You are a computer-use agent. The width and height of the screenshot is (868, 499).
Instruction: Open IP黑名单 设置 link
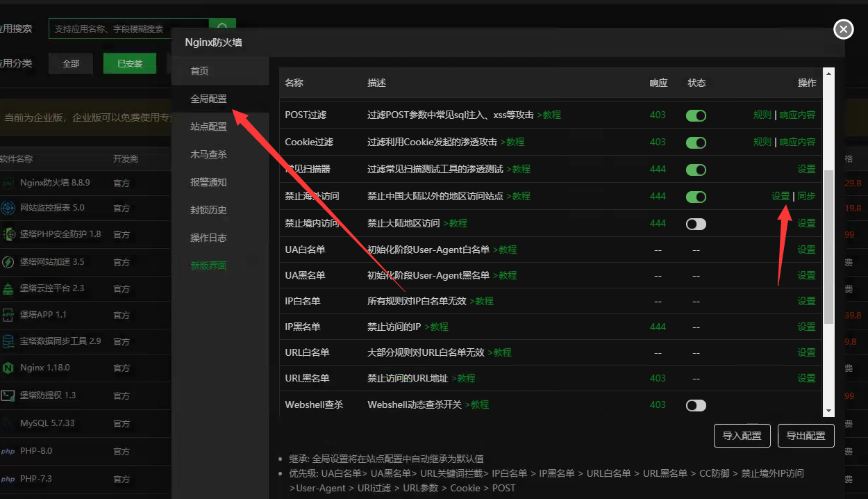(806, 327)
